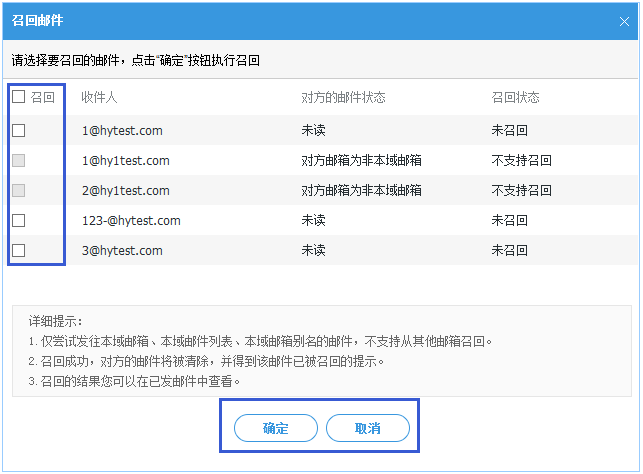Select the recipient address 1@hytest.com

(122, 130)
